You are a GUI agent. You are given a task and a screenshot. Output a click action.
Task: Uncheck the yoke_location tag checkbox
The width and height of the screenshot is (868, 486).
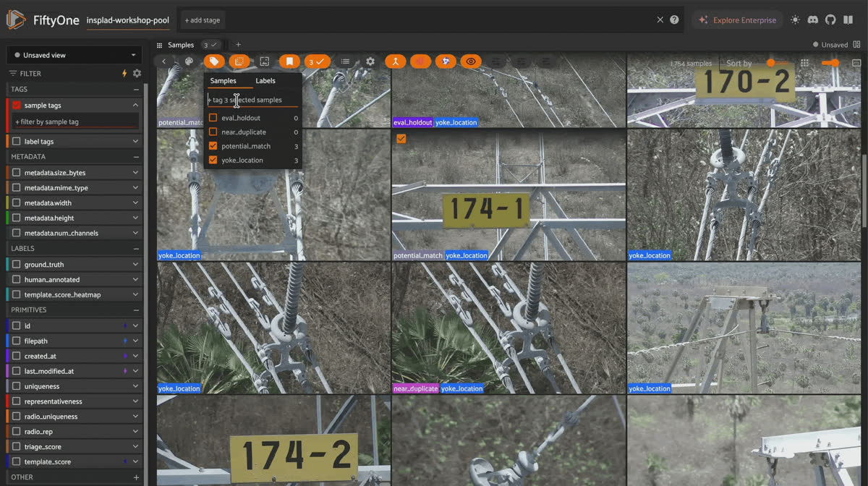tap(213, 160)
